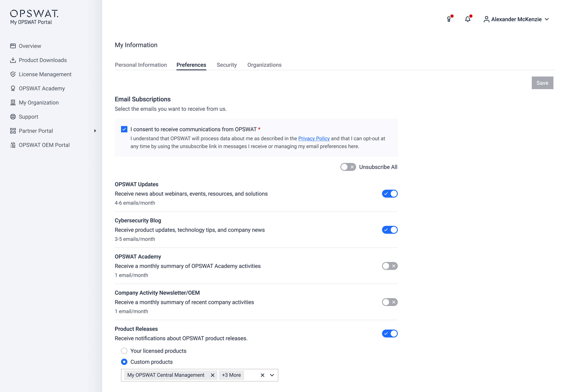The height and width of the screenshot is (392, 566).
Task: Go to OPSWAT Academy from sidebar
Action: [x=42, y=88]
